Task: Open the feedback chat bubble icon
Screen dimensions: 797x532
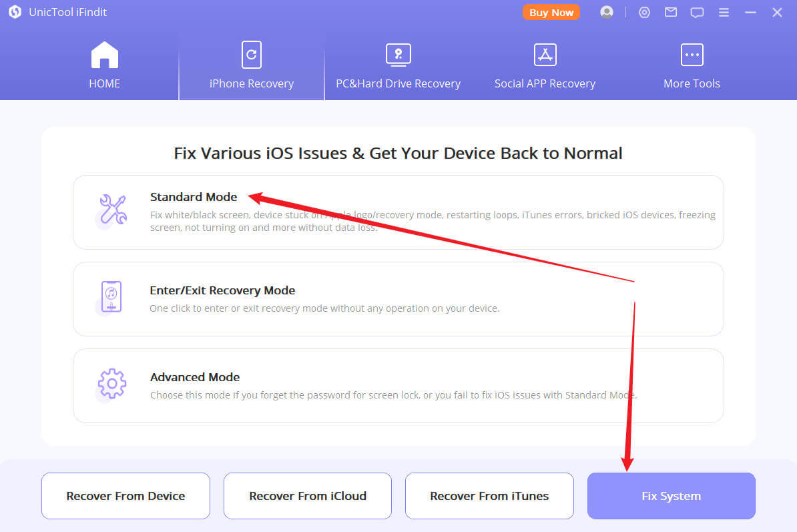Action: tap(697, 12)
